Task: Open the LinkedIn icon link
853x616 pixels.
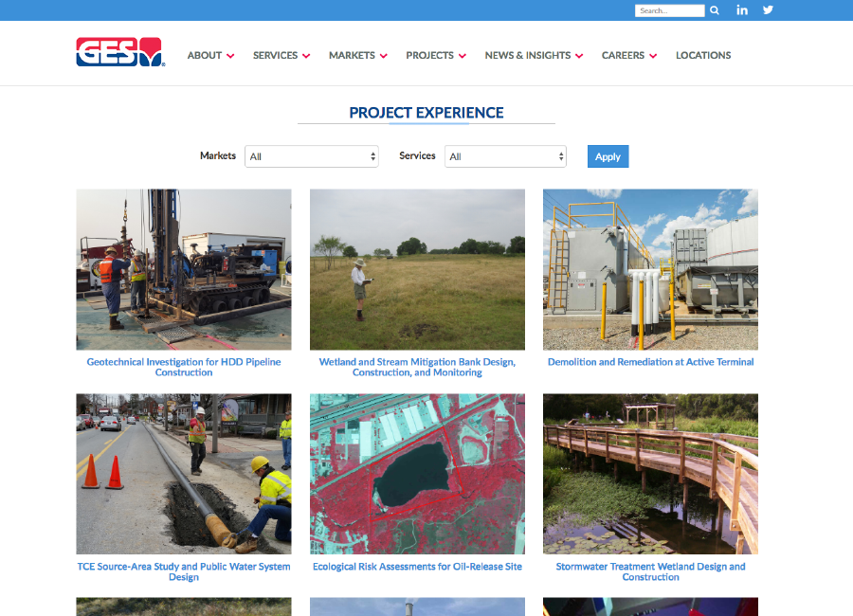Action: (x=742, y=9)
